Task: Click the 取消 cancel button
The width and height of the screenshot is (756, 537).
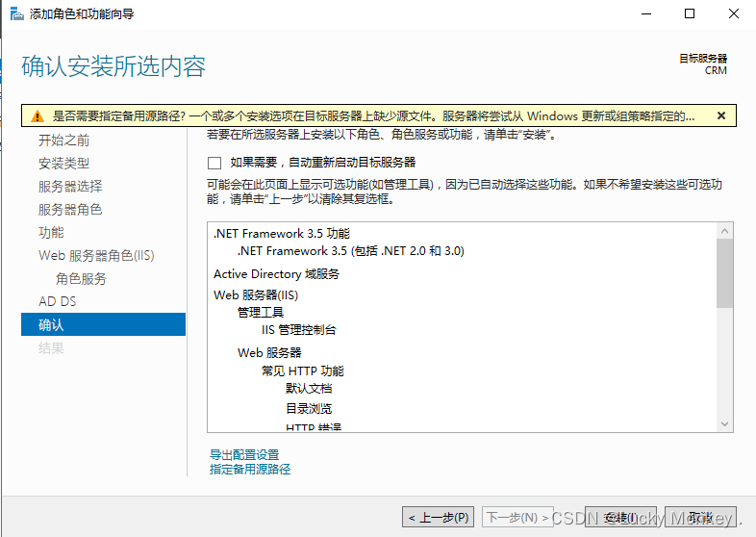Action: (700, 517)
